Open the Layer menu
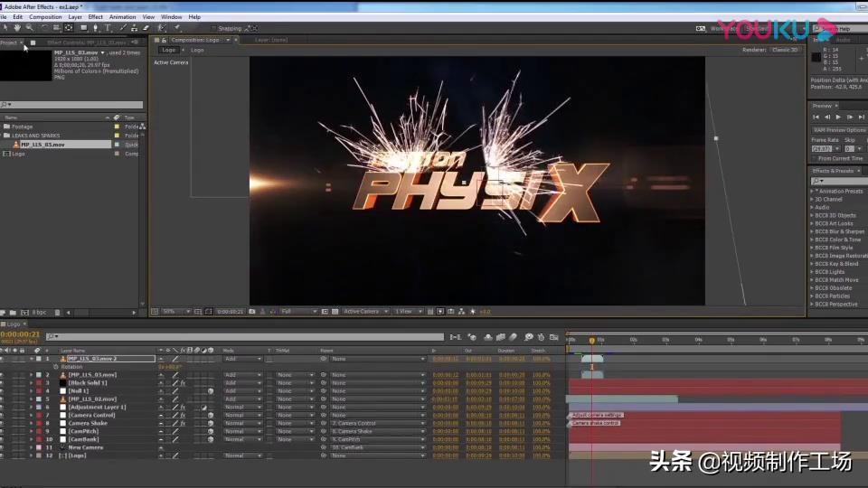 [75, 17]
